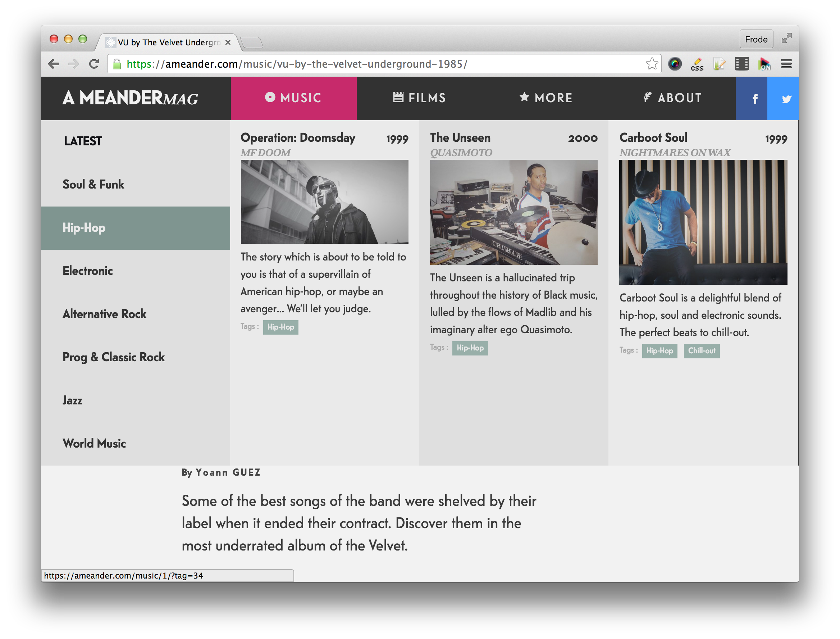Click the Chill-out tag
The height and width of the screenshot is (639, 840).
click(702, 351)
